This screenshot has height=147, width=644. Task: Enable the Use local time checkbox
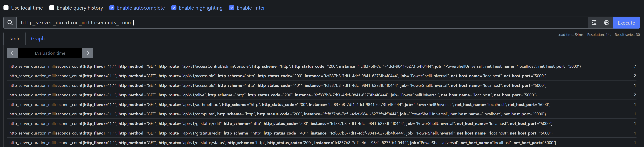(6, 8)
